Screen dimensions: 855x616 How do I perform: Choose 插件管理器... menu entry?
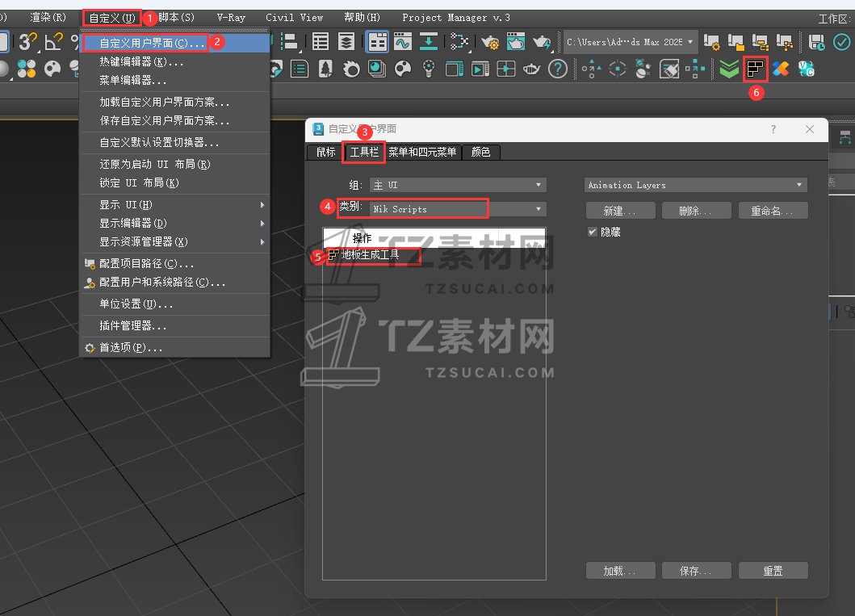point(174,326)
